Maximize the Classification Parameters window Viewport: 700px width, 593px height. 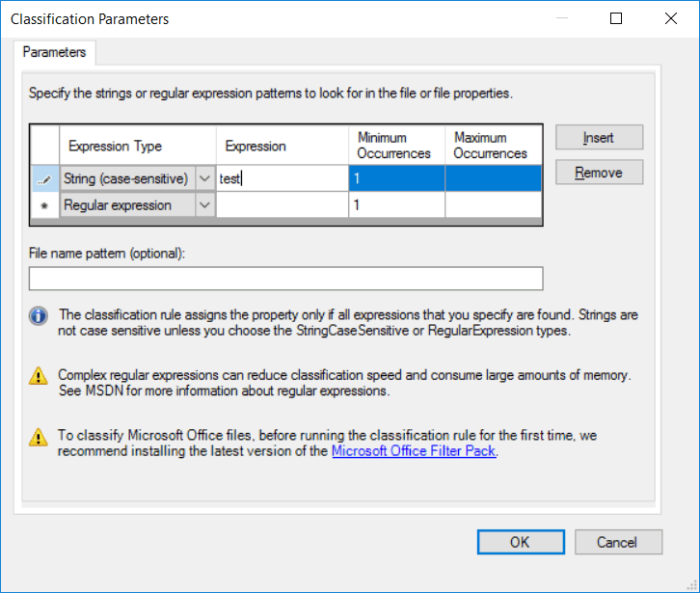click(616, 18)
